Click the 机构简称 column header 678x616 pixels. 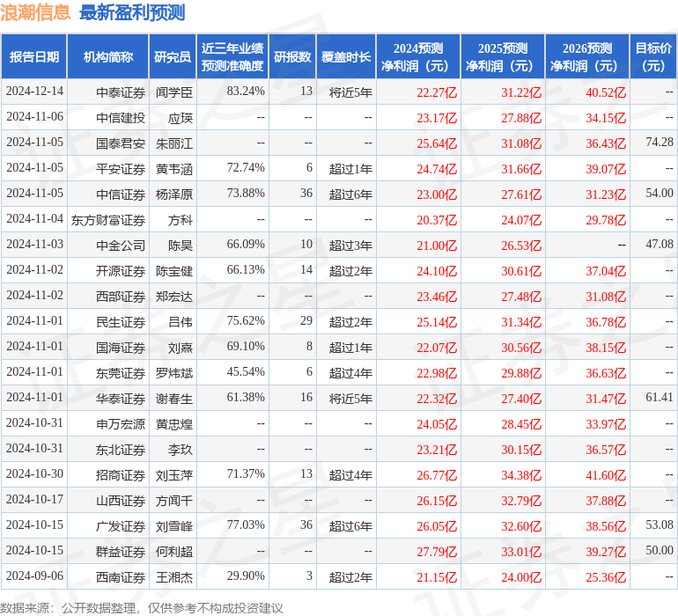pyautogui.click(x=107, y=57)
